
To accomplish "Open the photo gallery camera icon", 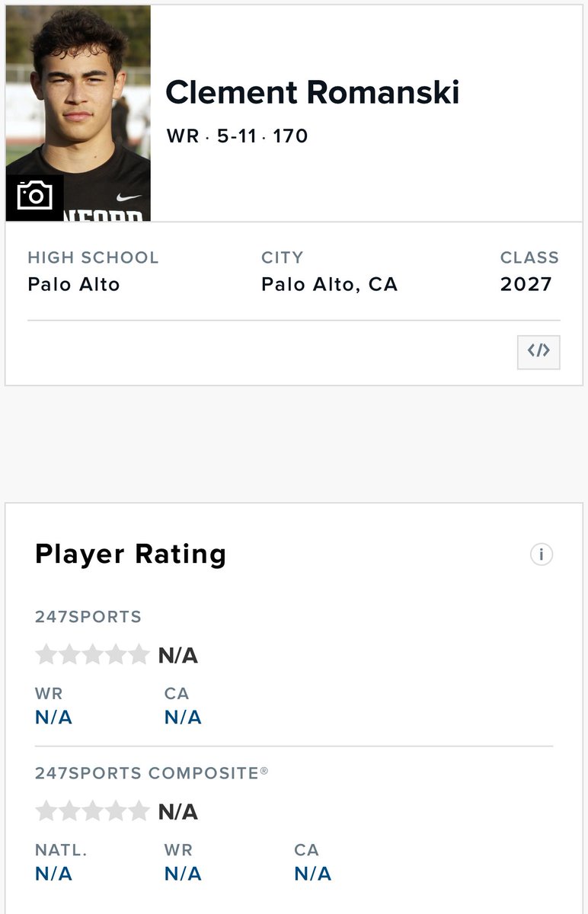I will [x=34, y=197].
